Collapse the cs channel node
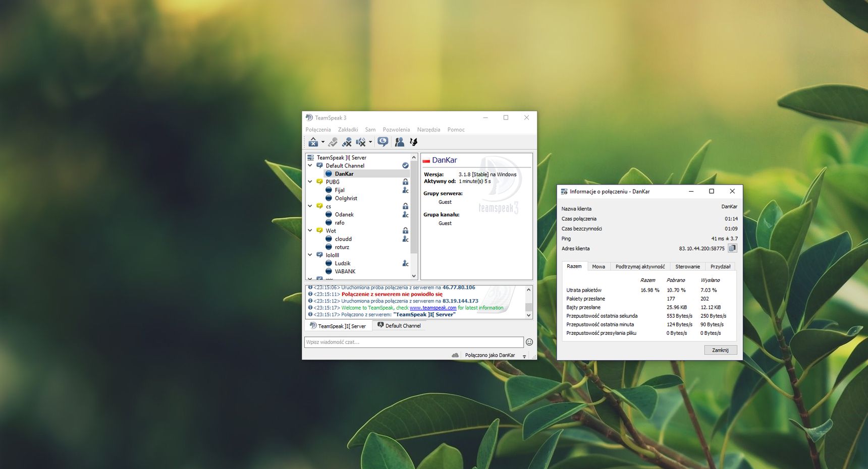This screenshot has height=469, width=868. [310, 206]
